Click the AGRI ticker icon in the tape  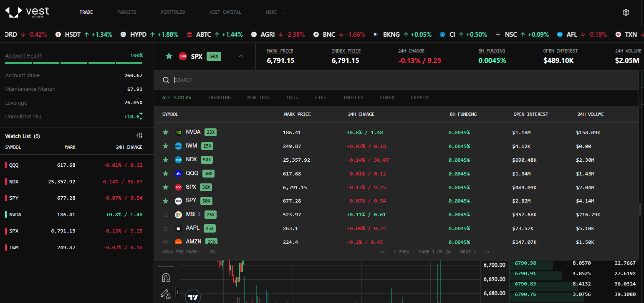point(253,35)
